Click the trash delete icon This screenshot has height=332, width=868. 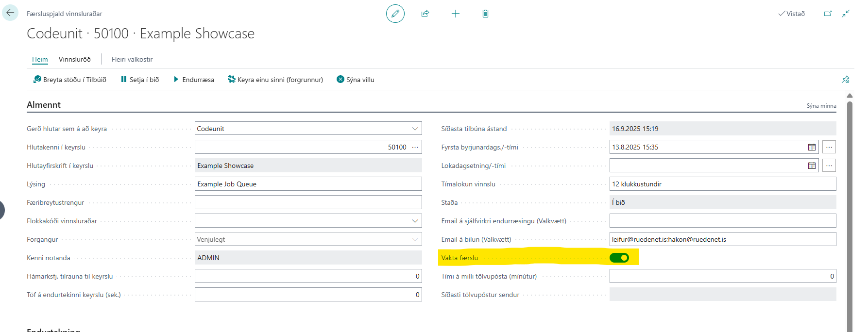point(485,14)
